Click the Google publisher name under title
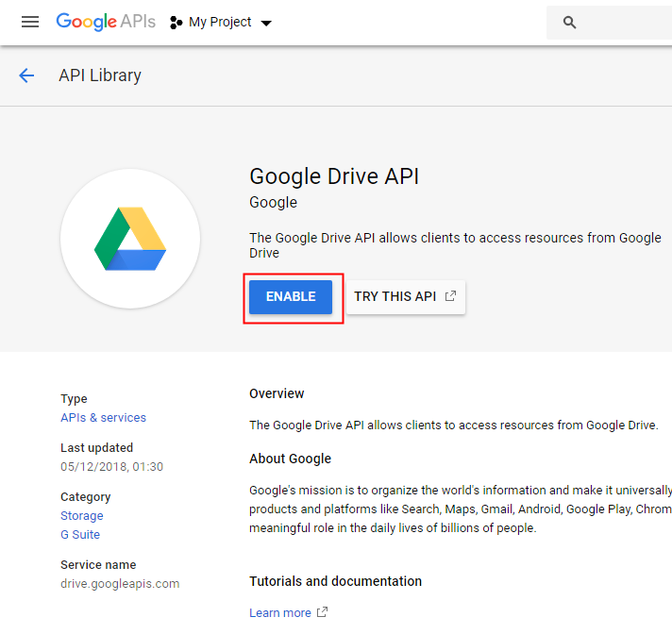 tap(273, 203)
